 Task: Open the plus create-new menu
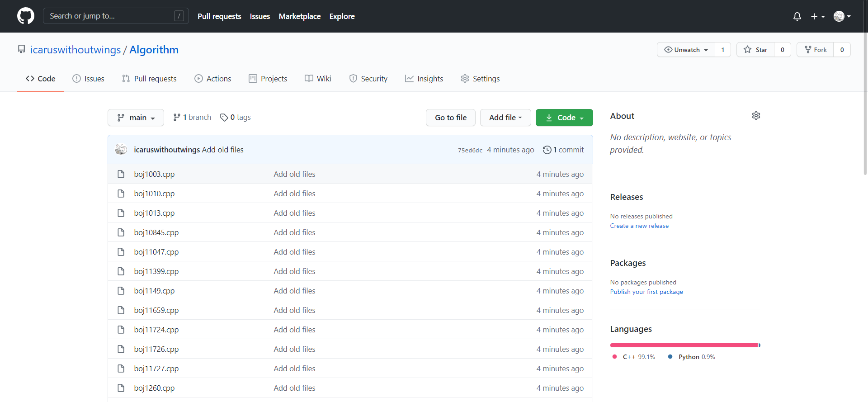(x=817, y=16)
